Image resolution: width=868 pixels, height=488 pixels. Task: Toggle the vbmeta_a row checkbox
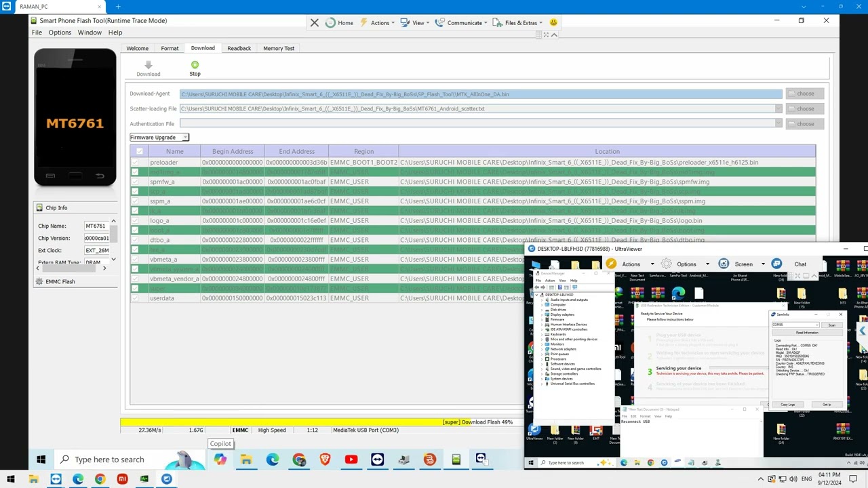coord(135,259)
